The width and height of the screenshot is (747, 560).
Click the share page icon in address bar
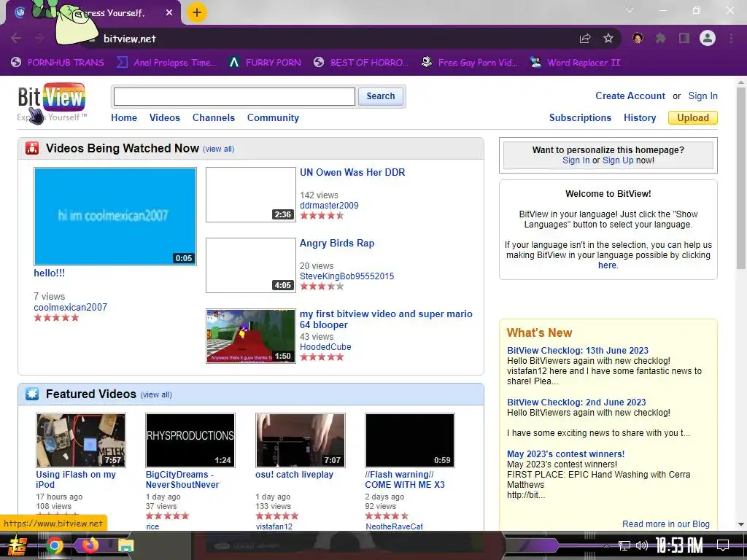585,39
